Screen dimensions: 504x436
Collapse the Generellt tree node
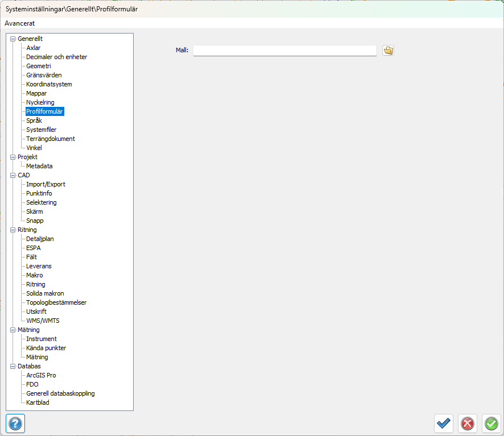[x=13, y=39]
